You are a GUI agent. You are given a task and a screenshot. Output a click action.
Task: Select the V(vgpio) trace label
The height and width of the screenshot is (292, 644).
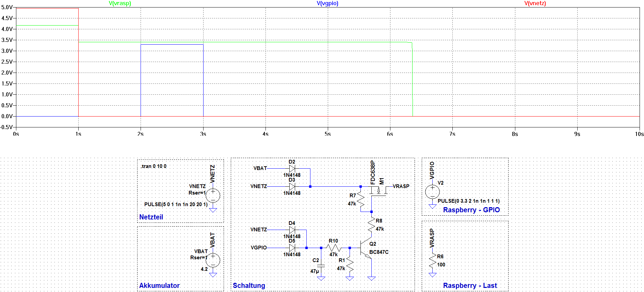click(327, 3)
